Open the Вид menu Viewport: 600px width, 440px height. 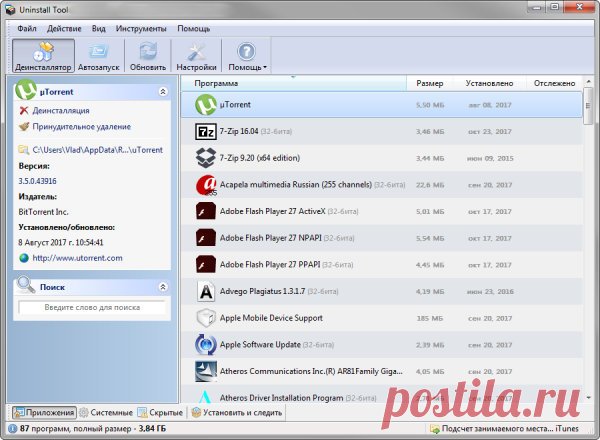coord(98,29)
